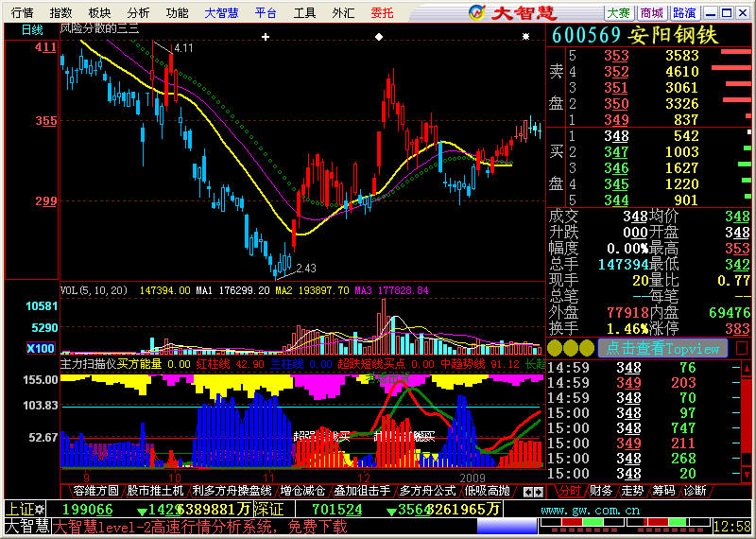Image resolution: width=756 pixels, height=539 pixels.
Task: Click the 2.43 low price annotation
Action: point(306,268)
